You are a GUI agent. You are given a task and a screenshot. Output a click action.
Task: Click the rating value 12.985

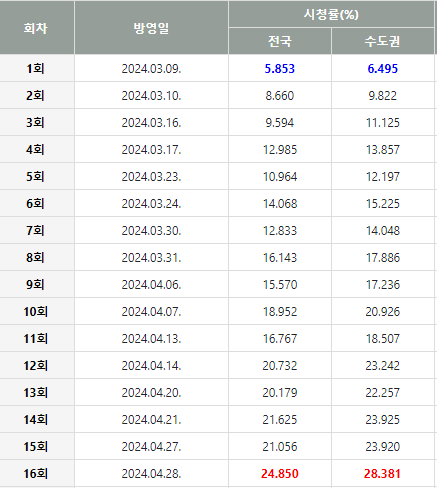[x=280, y=150]
